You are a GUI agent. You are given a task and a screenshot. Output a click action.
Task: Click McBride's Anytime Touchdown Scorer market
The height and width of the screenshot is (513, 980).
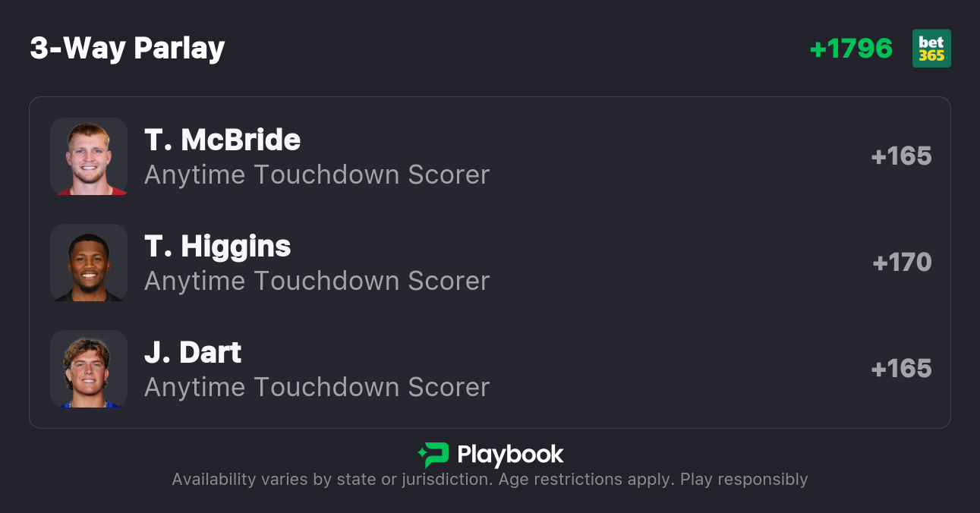tap(317, 175)
